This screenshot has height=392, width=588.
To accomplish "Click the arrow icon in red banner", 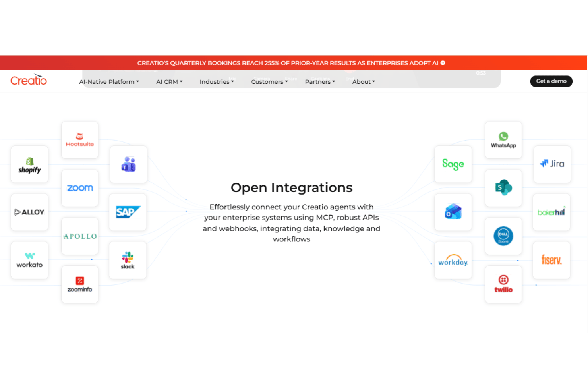I will click(x=443, y=63).
